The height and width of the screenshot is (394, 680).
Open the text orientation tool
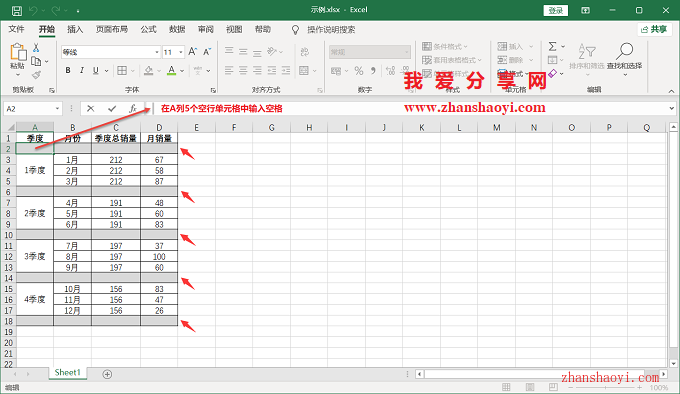[272, 52]
